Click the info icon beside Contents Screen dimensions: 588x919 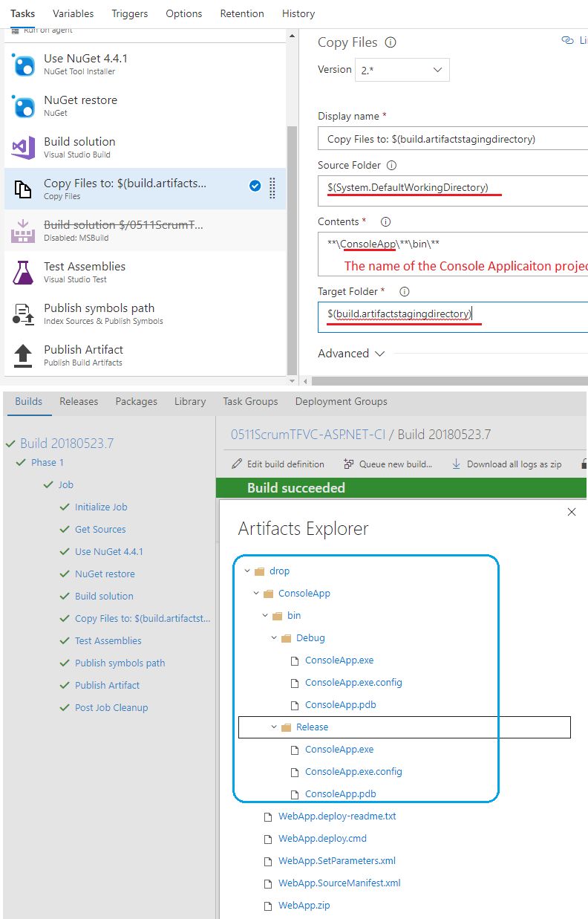coord(385,221)
